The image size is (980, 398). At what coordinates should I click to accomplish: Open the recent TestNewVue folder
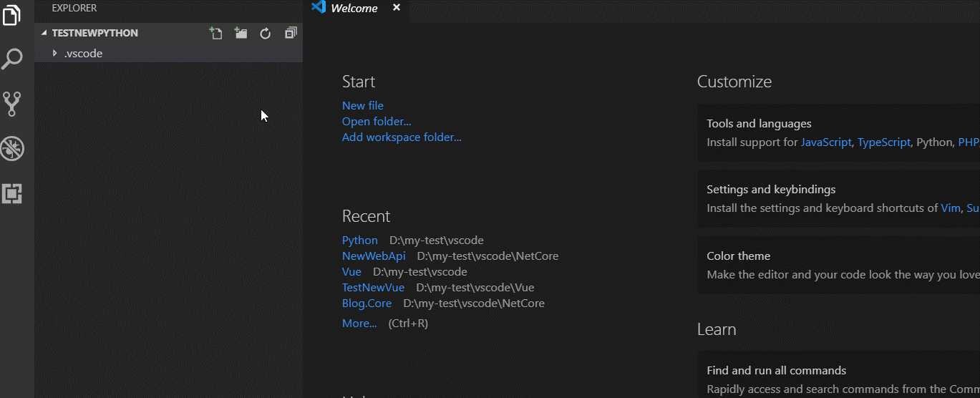(x=373, y=287)
